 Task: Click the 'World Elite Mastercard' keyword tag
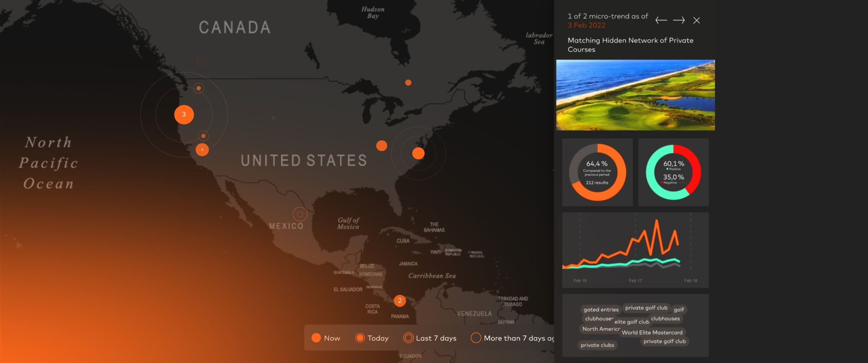point(652,333)
